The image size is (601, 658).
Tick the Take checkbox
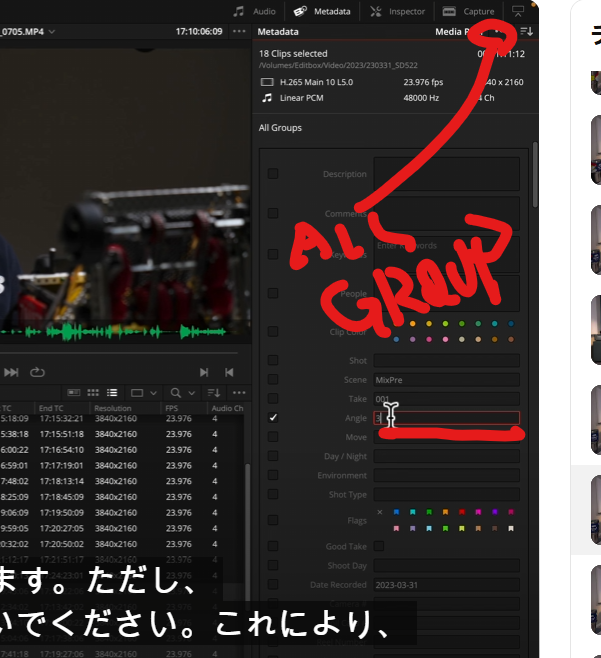[273, 398]
